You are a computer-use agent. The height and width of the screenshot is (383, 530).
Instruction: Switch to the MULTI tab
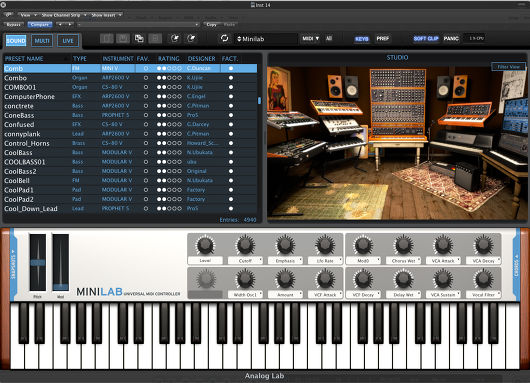42,41
